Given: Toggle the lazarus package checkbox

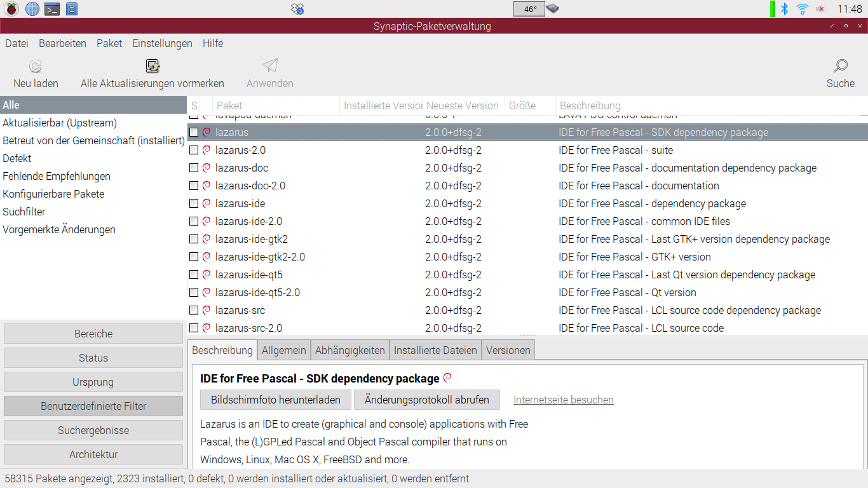Looking at the screenshot, I should tap(194, 132).
